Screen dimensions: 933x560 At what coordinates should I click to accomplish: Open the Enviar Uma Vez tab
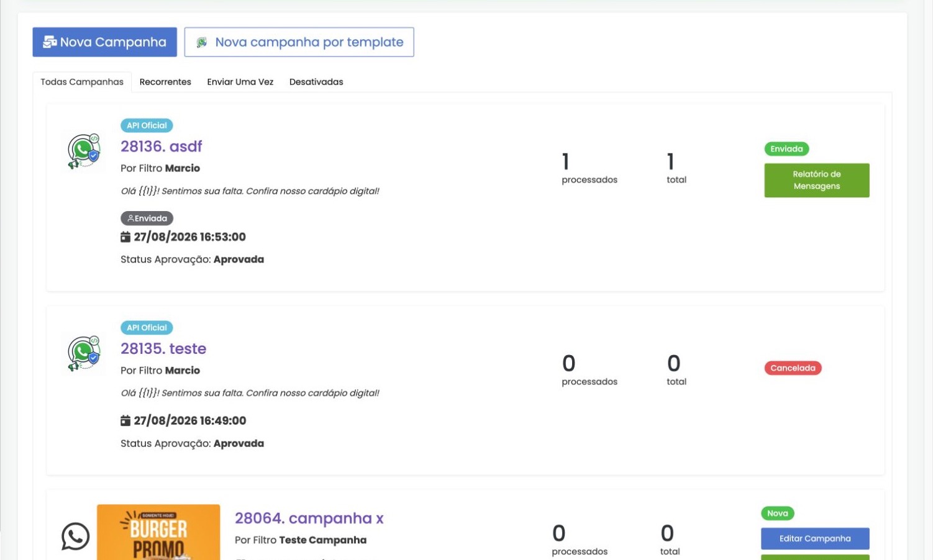pyautogui.click(x=240, y=82)
